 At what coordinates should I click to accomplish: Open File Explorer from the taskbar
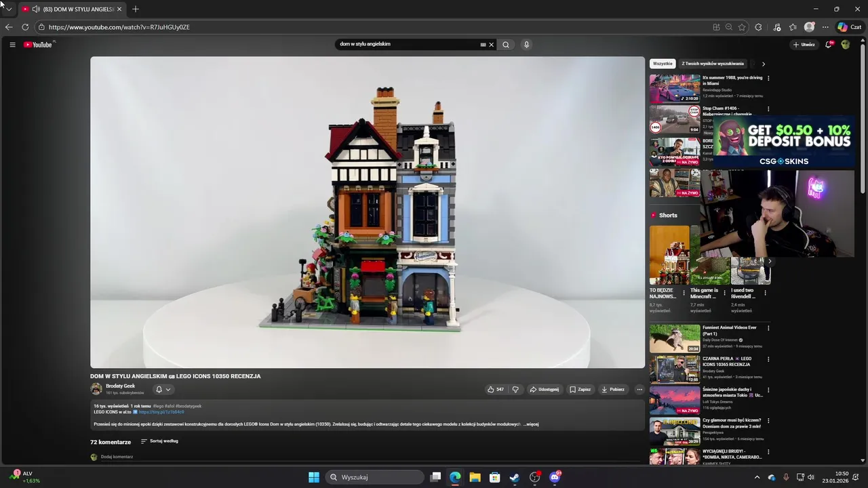(x=475, y=477)
